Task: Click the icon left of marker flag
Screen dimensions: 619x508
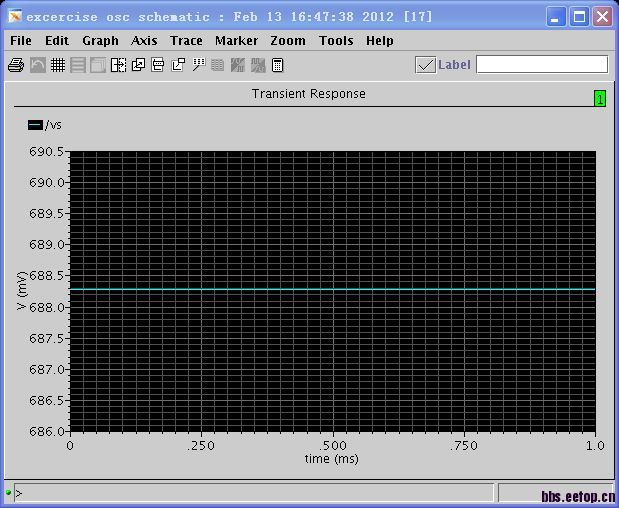Action: (x=178, y=65)
